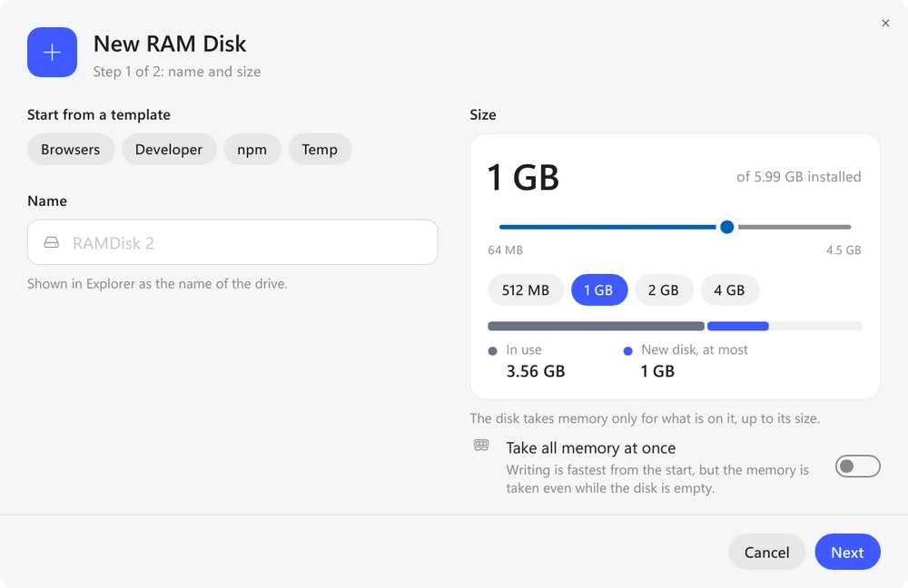Click the blue plus New RAM Disk icon
The width and height of the screenshot is (908, 588).
(x=52, y=52)
